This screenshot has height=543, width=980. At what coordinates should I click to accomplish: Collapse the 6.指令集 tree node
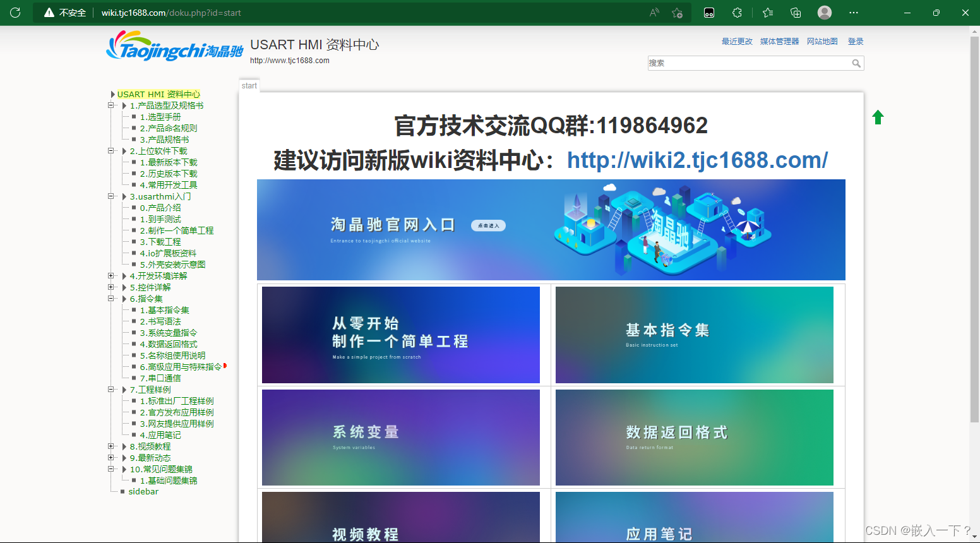(111, 299)
